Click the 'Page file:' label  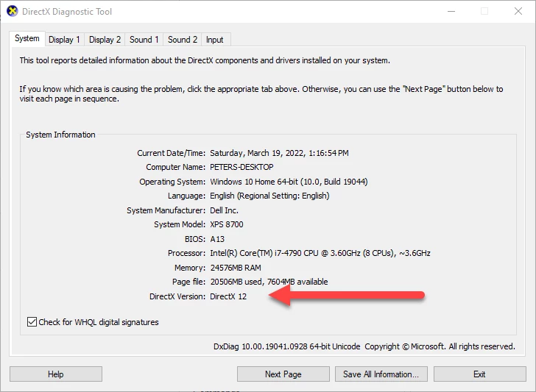(x=188, y=282)
